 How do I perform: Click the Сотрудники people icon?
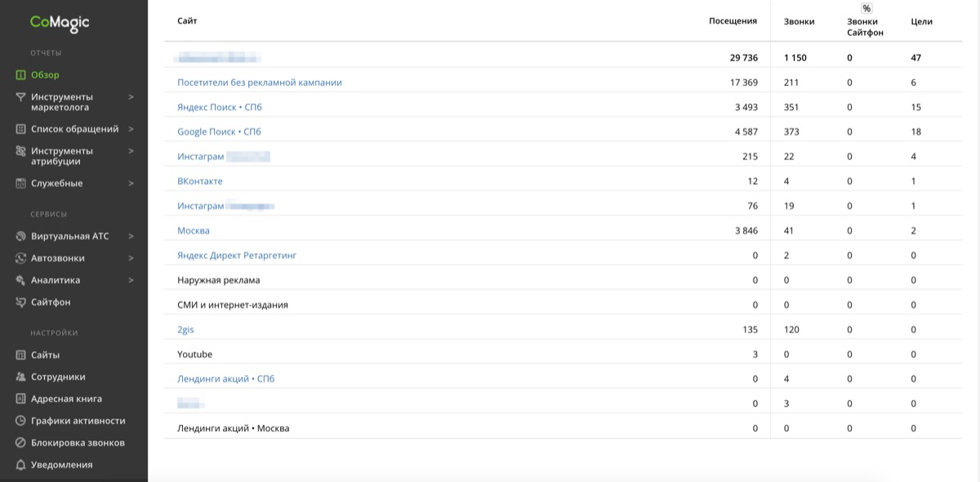21,377
